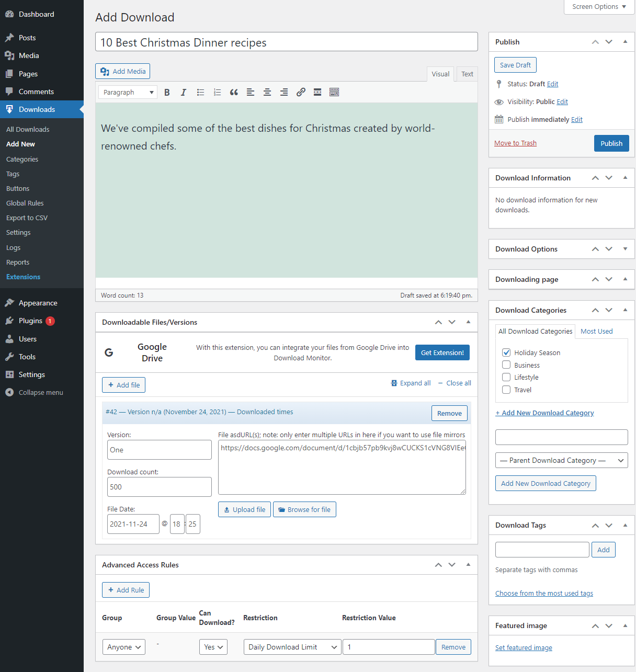This screenshot has height=672, width=636.
Task: Open Global Rules submenu item
Action: 25,203
